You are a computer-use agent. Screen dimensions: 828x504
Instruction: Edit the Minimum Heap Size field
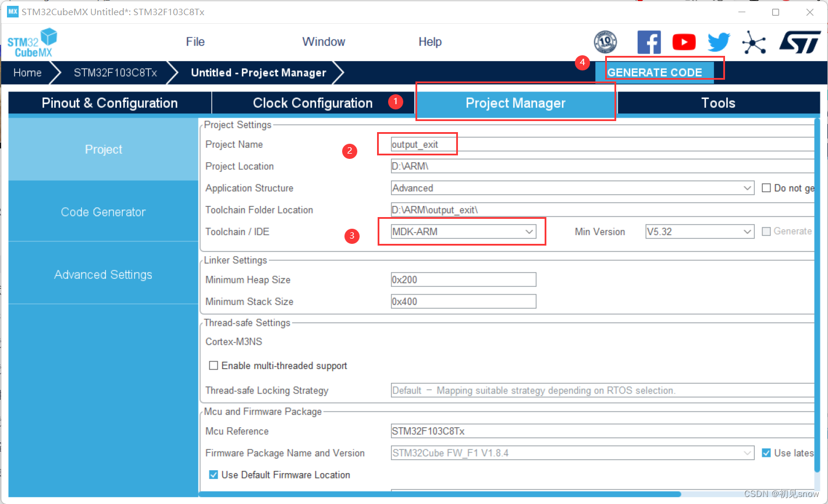pos(463,280)
